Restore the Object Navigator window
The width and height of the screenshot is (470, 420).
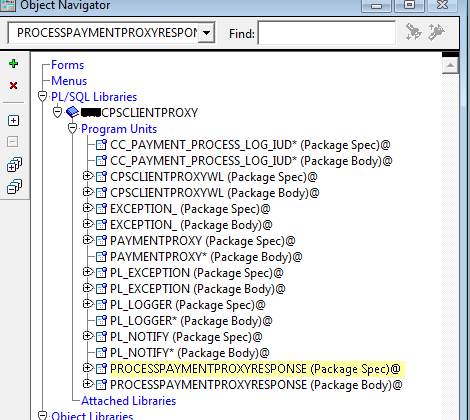pyautogui.click(x=409, y=5)
